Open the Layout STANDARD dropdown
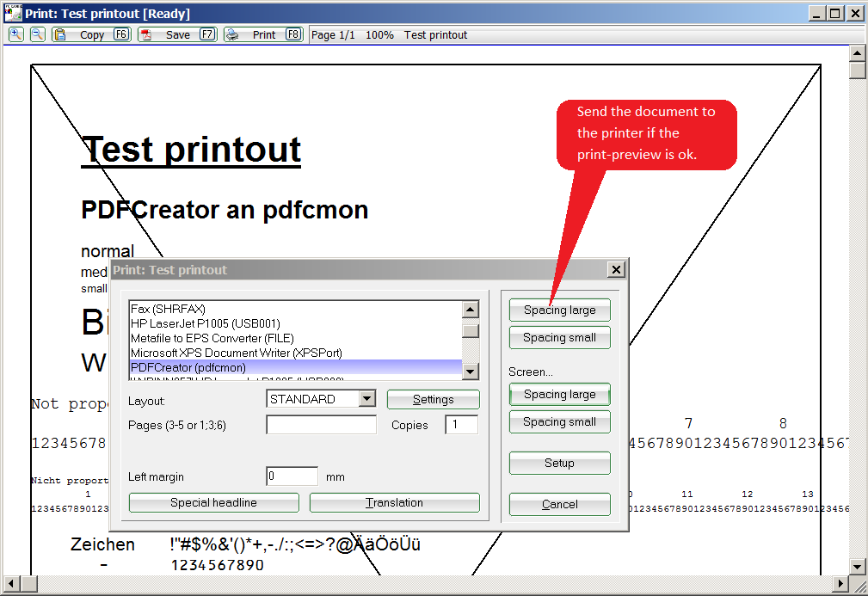The height and width of the screenshot is (596, 868). pyautogui.click(x=367, y=399)
